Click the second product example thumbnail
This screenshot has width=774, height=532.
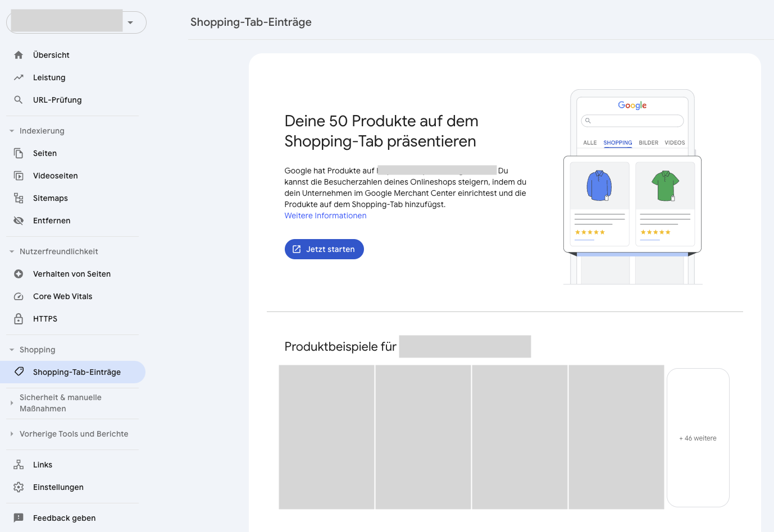tap(423, 437)
